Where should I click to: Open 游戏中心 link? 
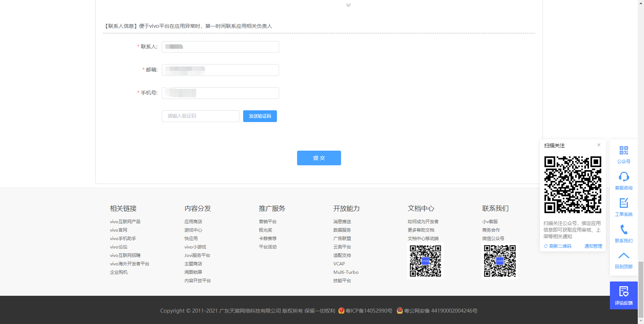point(193,230)
